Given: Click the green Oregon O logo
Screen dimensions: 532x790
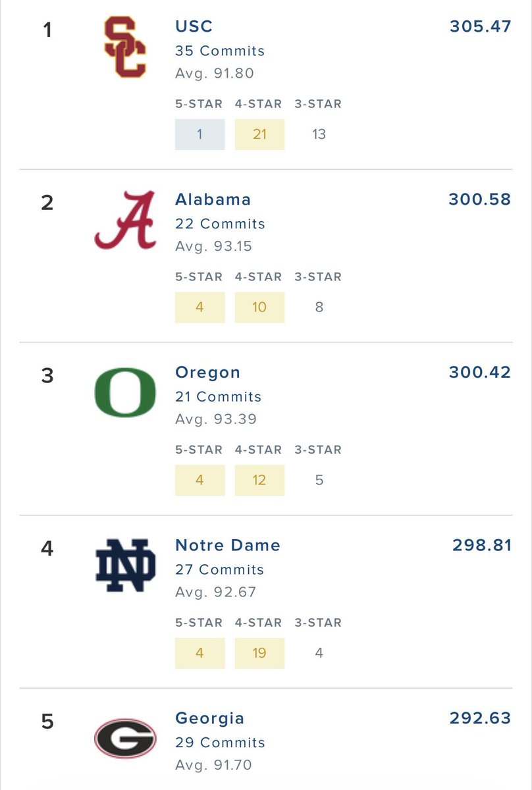Looking at the screenshot, I should point(125,392).
